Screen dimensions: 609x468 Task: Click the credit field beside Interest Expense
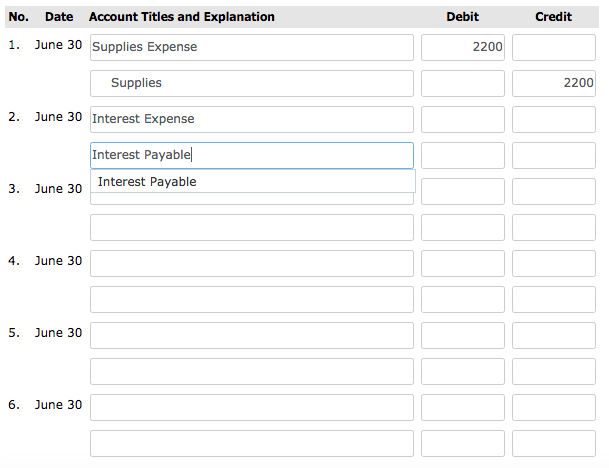(553, 119)
